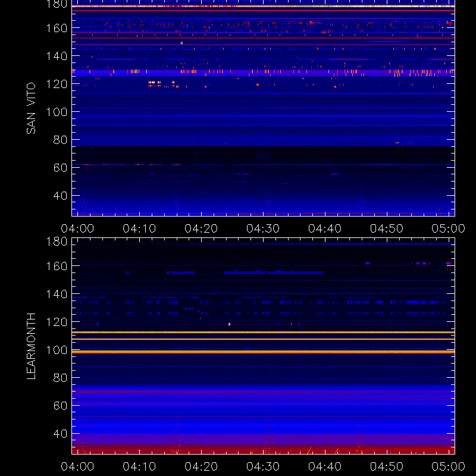
Task: Click Learmonth plot's 04:40 time label
Action: (x=325, y=466)
